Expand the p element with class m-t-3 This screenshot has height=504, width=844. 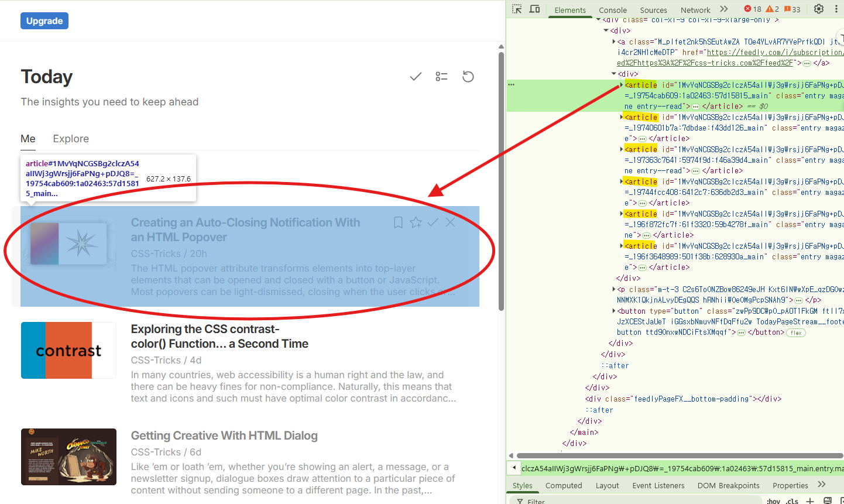click(x=614, y=289)
